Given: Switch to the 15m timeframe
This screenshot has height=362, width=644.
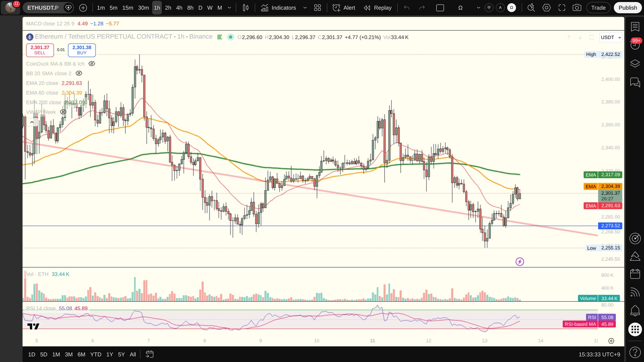Looking at the screenshot, I should pos(128,8).
